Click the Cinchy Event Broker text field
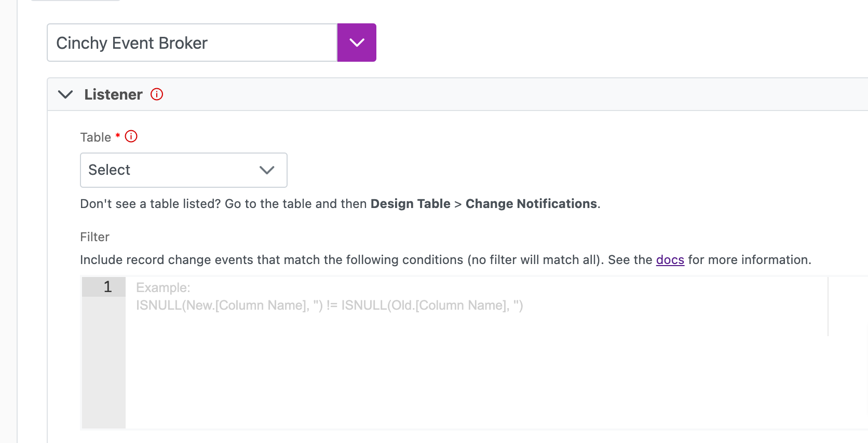The image size is (868, 443). click(192, 43)
